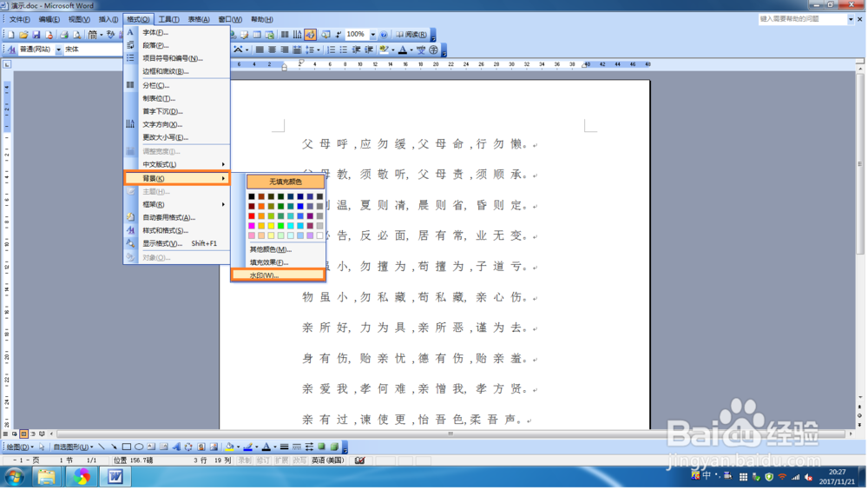Viewport: 868px width, 490px height.
Task: Open the 绘图(D) drawing dropdown
Action: (x=20, y=447)
